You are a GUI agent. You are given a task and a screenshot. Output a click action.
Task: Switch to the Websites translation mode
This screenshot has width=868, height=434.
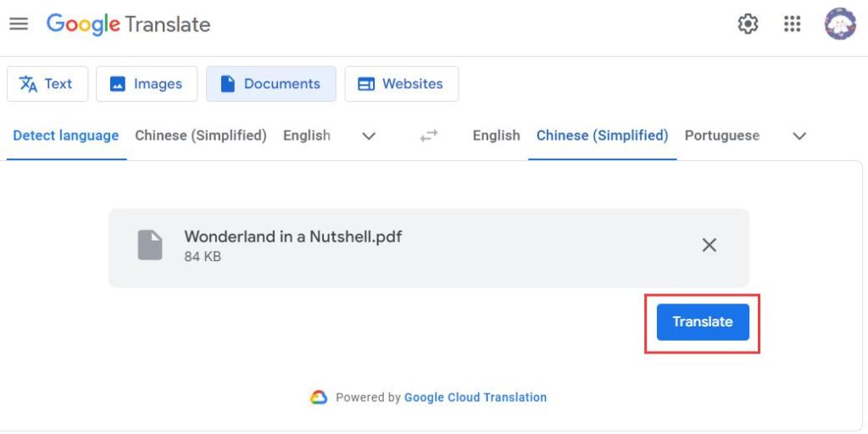click(x=402, y=84)
